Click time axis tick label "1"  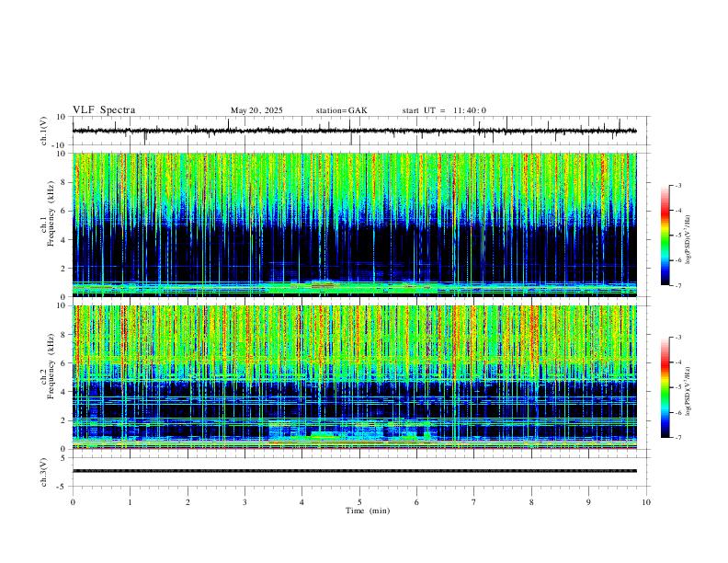(130, 502)
